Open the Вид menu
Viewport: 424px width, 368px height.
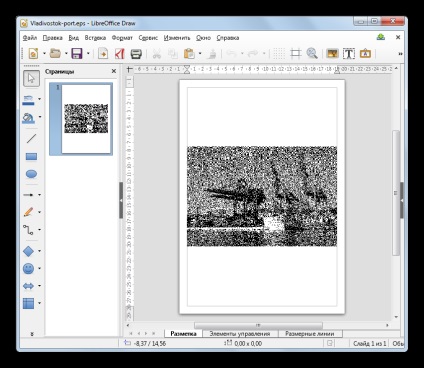(x=73, y=38)
